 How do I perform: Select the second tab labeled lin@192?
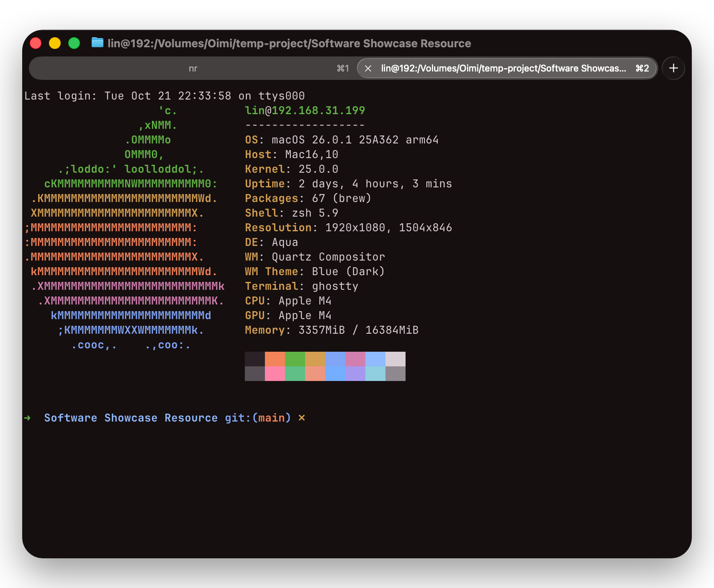click(503, 68)
